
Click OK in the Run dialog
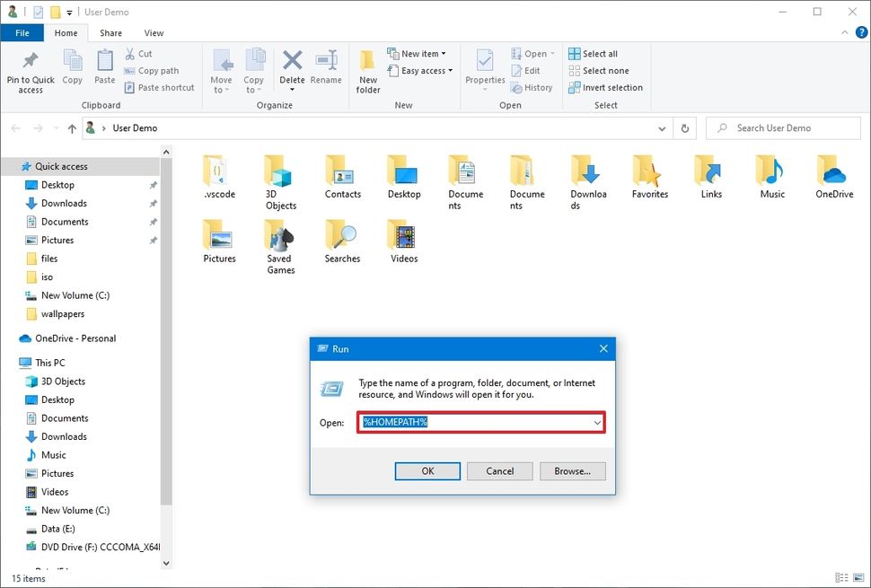427,470
